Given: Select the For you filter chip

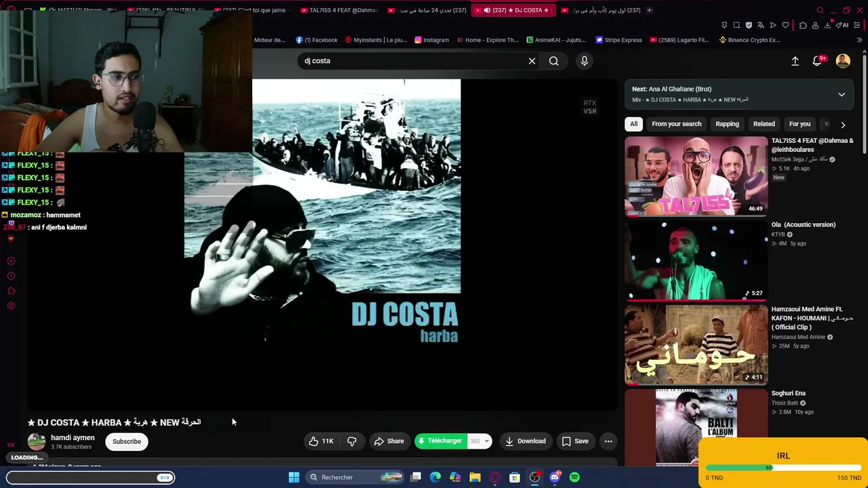Looking at the screenshot, I should point(800,124).
